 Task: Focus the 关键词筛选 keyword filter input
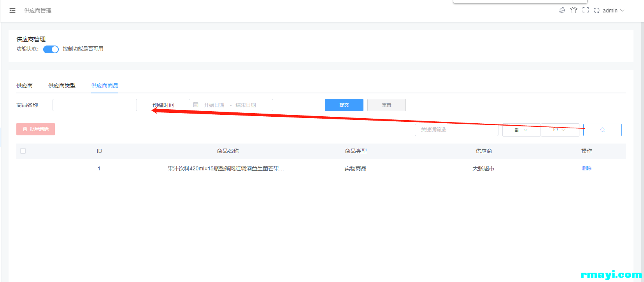pyautogui.click(x=456, y=130)
